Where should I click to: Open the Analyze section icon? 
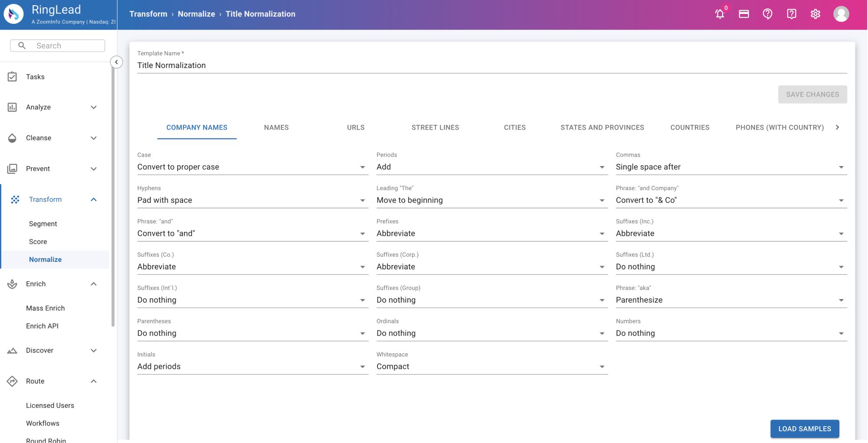[13, 107]
